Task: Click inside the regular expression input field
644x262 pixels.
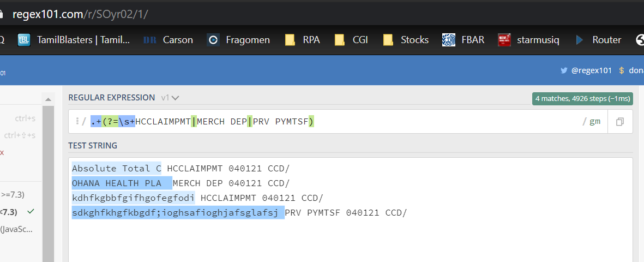Action: (436, 122)
